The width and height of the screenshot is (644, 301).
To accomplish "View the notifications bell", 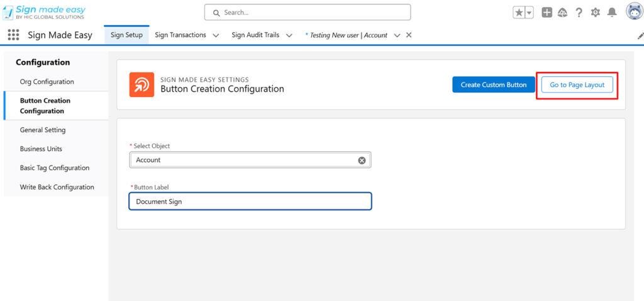I will (x=612, y=13).
